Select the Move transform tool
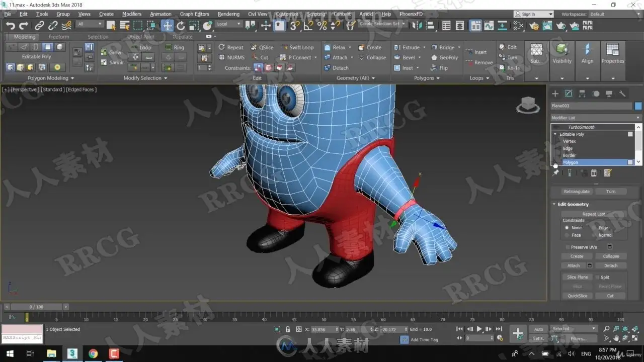 [x=168, y=26]
